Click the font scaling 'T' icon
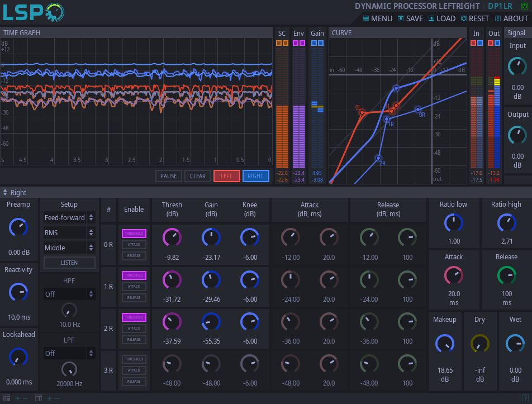Viewport: 532px width, 404px height. coord(39,398)
